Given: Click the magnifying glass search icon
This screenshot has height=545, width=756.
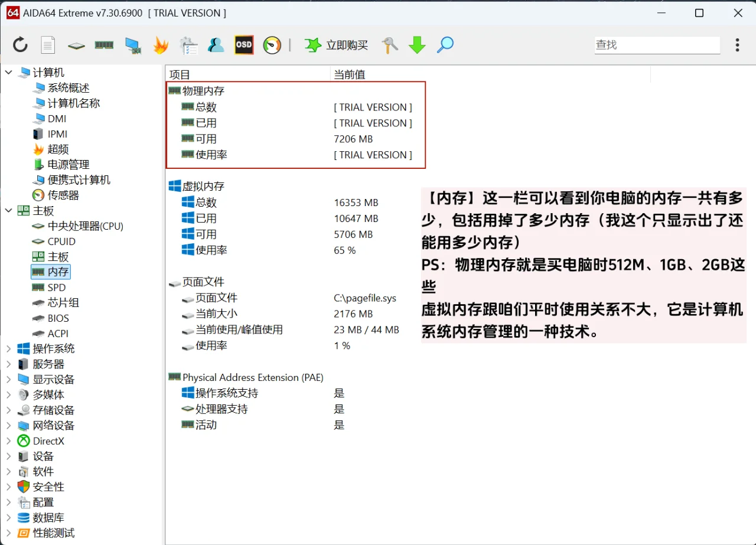Looking at the screenshot, I should (445, 45).
